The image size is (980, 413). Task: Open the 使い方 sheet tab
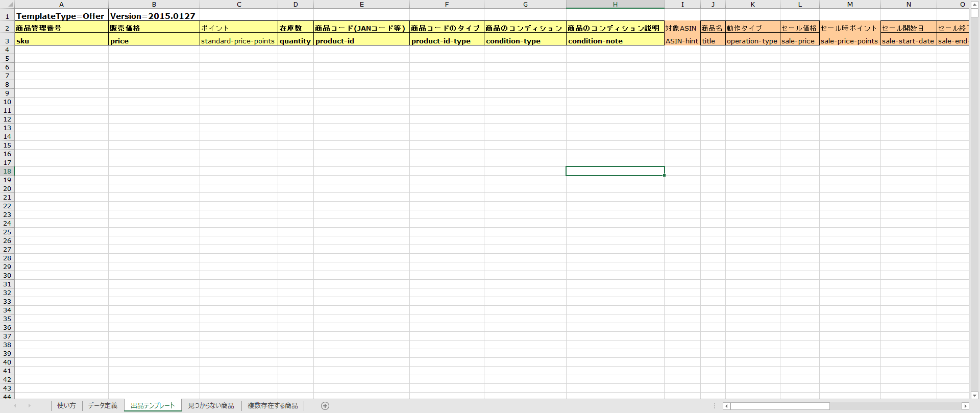[66, 406]
